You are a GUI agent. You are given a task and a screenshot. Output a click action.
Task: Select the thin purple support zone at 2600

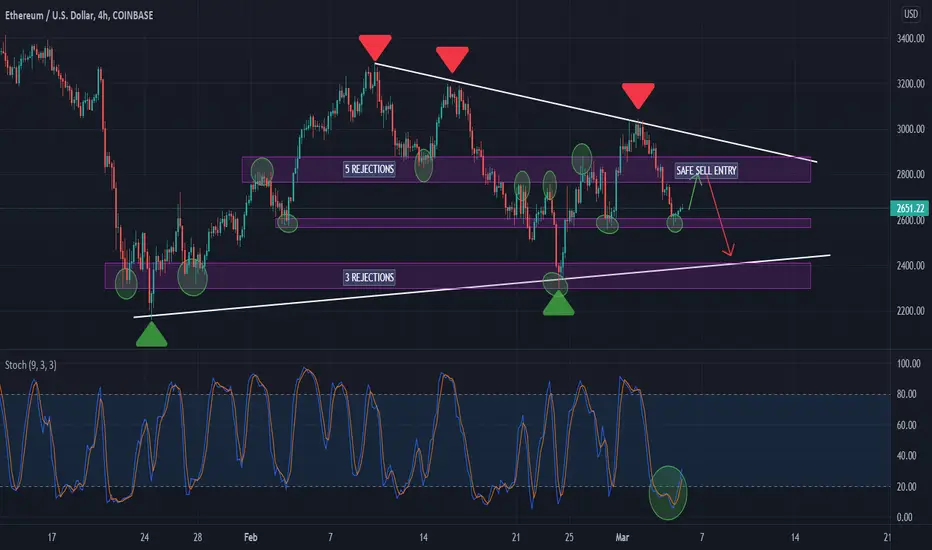click(x=543, y=223)
